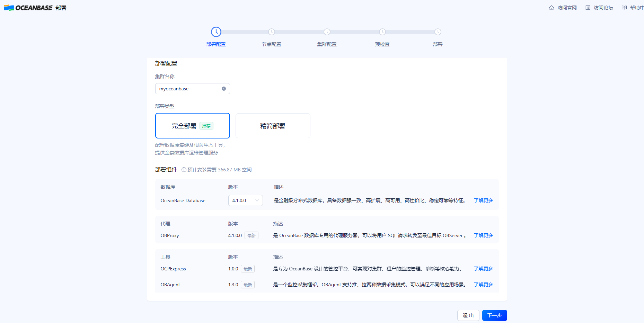Click the info icon beside 预计安装需要

[184, 170]
